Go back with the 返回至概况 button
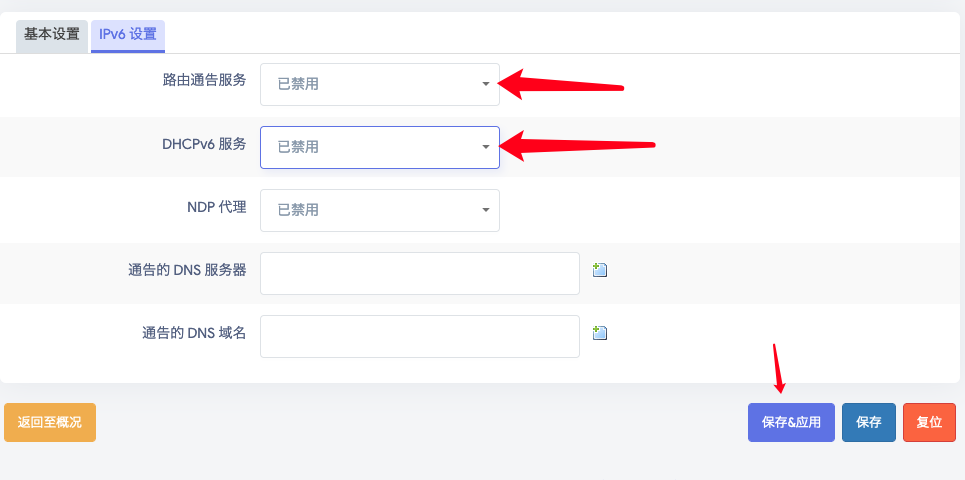The width and height of the screenshot is (965, 480). (x=50, y=422)
